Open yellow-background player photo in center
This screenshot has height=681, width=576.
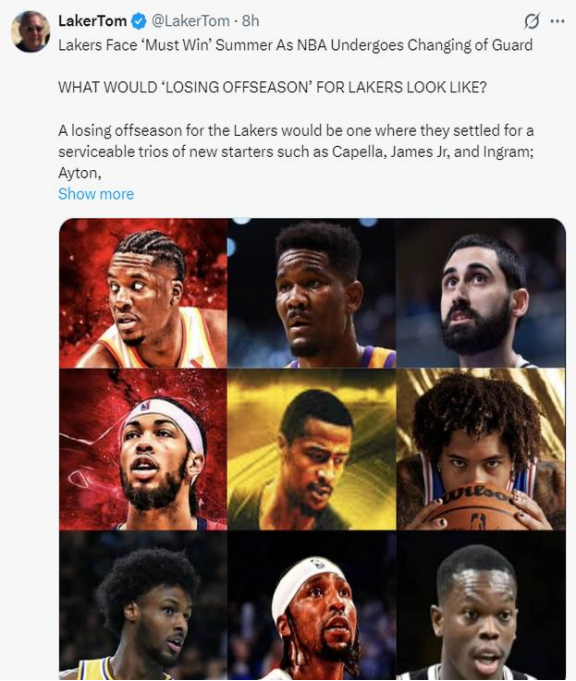(311, 450)
